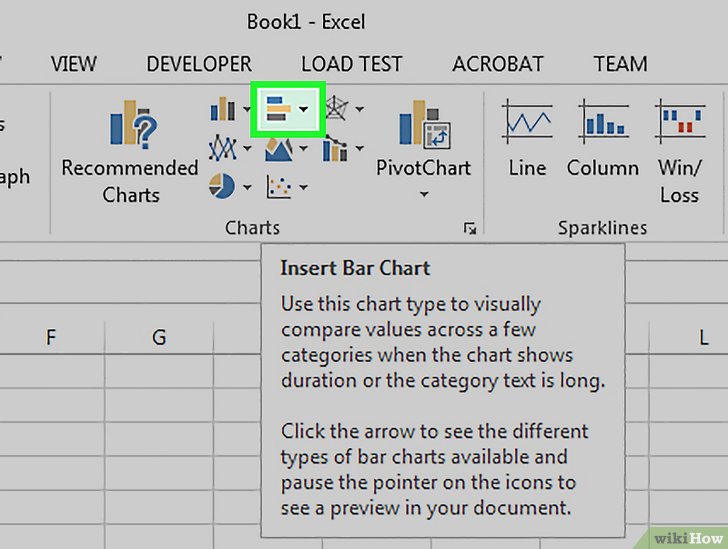Screen dimensions: 728x549
Task: Click the Insert Combo Chart icon
Action: coord(335,149)
